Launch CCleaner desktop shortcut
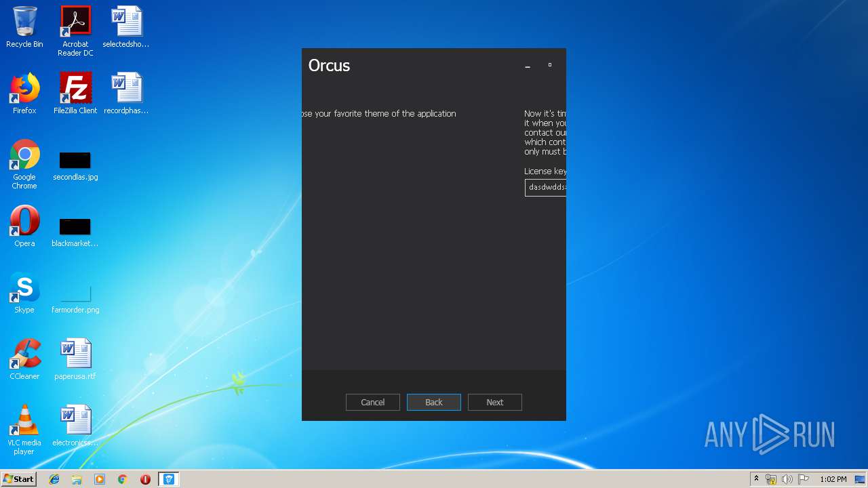868x488 pixels. (24, 359)
